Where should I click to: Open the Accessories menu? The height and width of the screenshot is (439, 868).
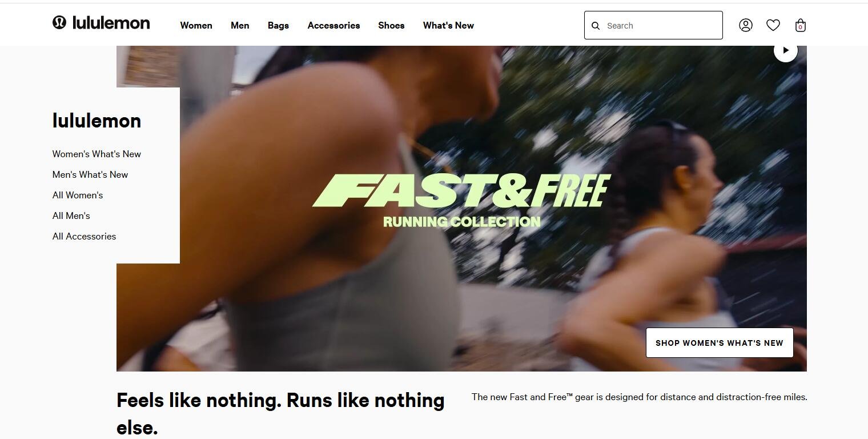[x=333, y=25]
